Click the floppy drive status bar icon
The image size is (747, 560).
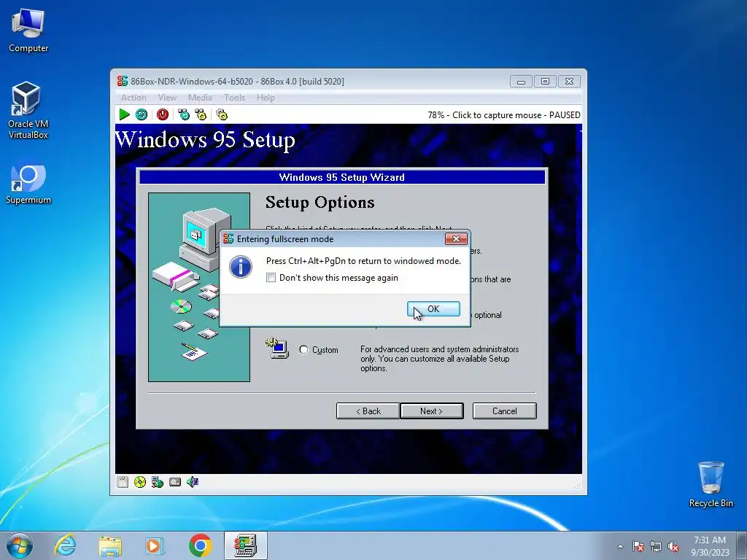tap(123, 482)
